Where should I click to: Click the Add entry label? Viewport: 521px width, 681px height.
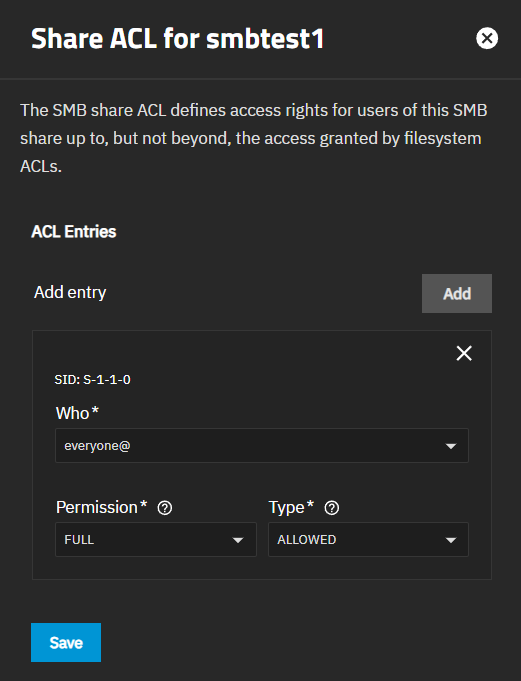coord(70,292)
